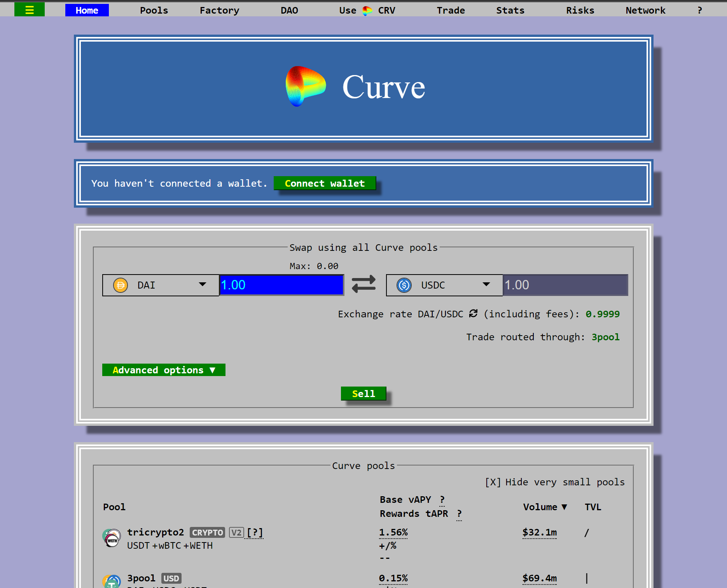The height and width of the screenshot is (588, 727).
Task: Click exchange rate value 0.9999
Action: (603, 314)
